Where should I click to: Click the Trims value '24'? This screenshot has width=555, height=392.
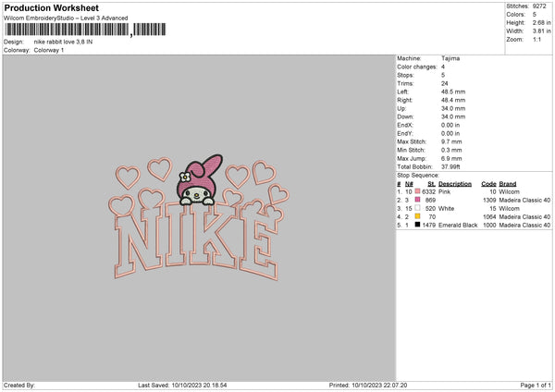click(x=445, y=83)
